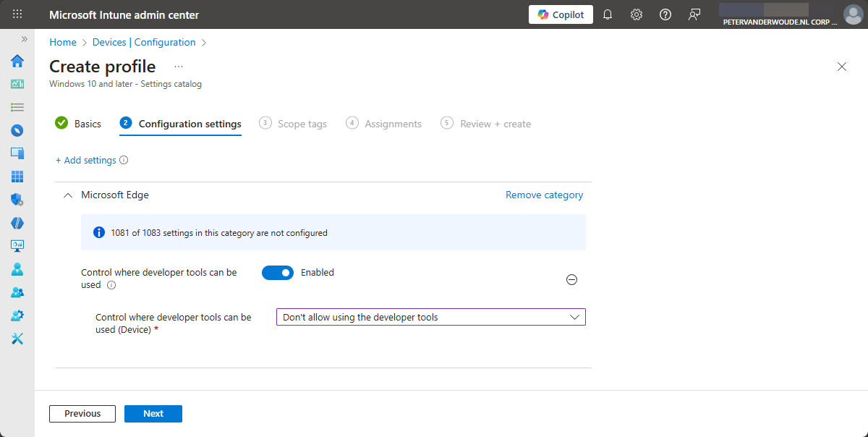Open the Apps grid icon in the sidebar
868x437 pixels.
[17, 176]
